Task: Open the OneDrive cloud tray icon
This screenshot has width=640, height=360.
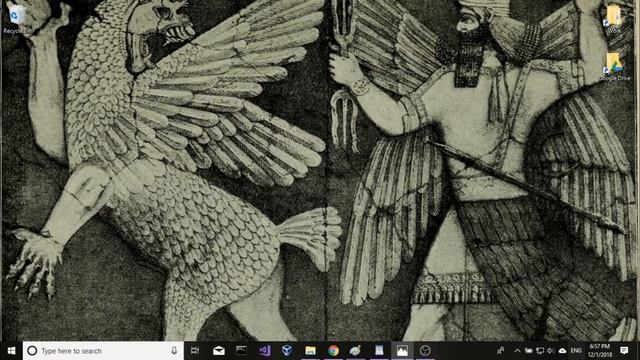Action: [562, 351]
